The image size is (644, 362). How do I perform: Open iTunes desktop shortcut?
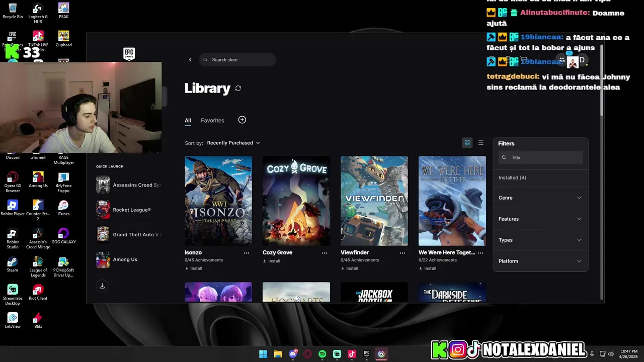(63, 208)
